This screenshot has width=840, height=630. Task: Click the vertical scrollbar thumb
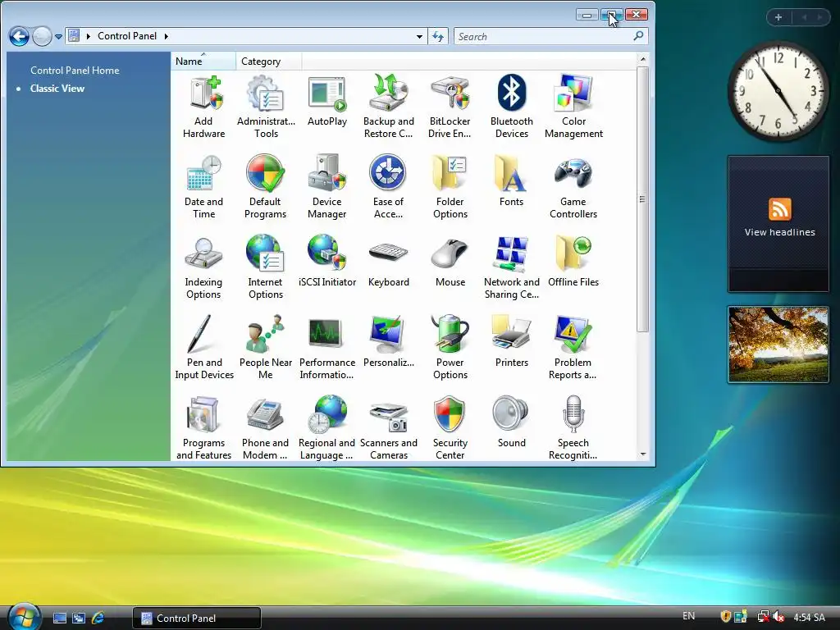643,199
